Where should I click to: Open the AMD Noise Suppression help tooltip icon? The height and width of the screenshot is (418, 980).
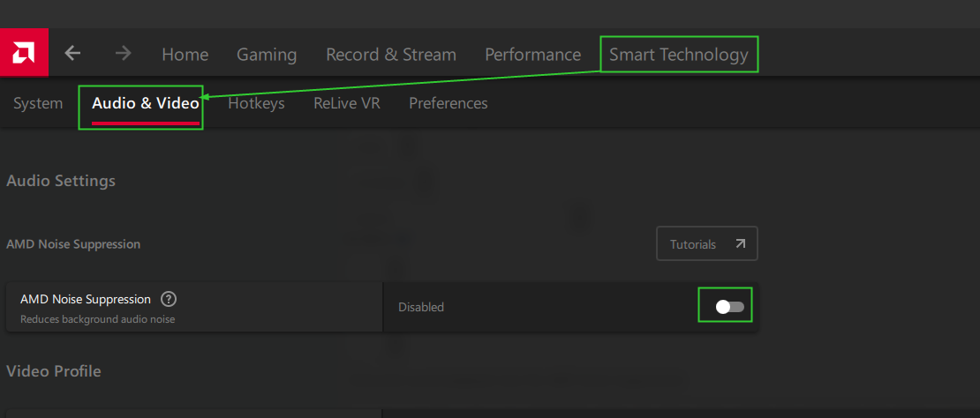coord(169,299)
